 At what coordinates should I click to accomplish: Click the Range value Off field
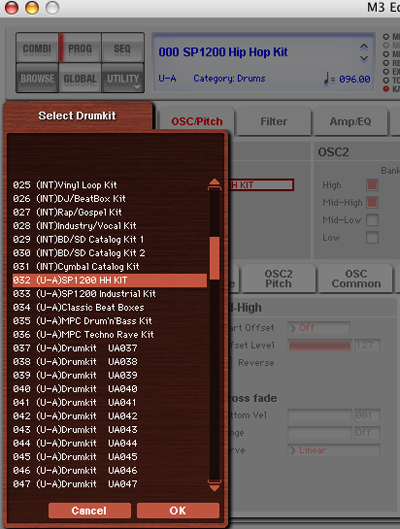pyautogui.click(x=367, y=433)
